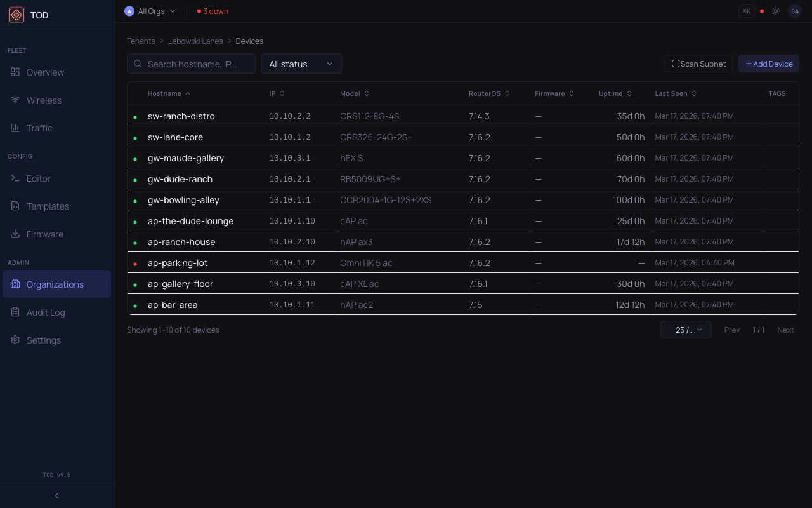This screenshot has width=812, height=508.
Task: Click the red status dot next to ap-parking-lot
Action: 135,263
